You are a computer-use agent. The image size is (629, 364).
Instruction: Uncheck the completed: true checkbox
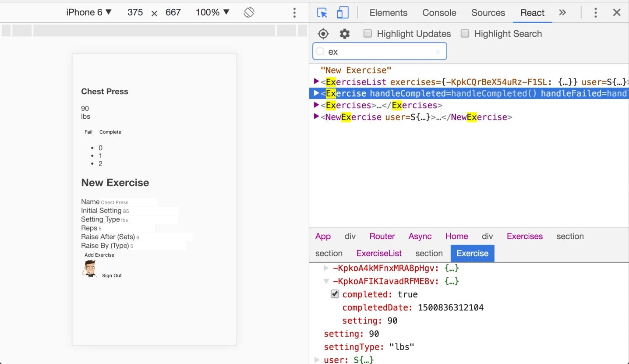click(x=335, y=294)
